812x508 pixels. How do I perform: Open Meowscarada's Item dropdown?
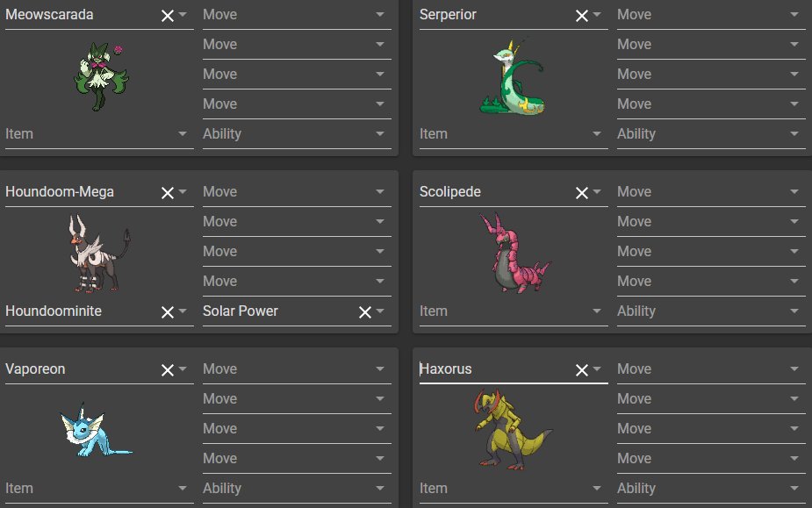click(99, 133)
